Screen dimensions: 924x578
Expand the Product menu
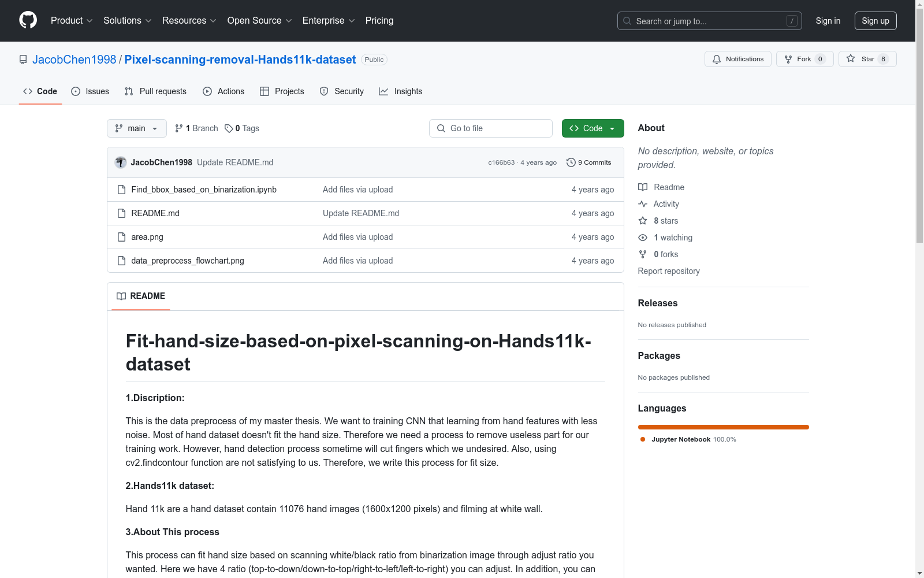coord(72,20)
